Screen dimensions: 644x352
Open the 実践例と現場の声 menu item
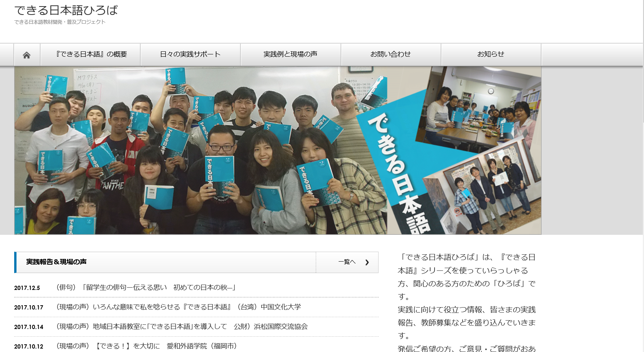[290, 54]
